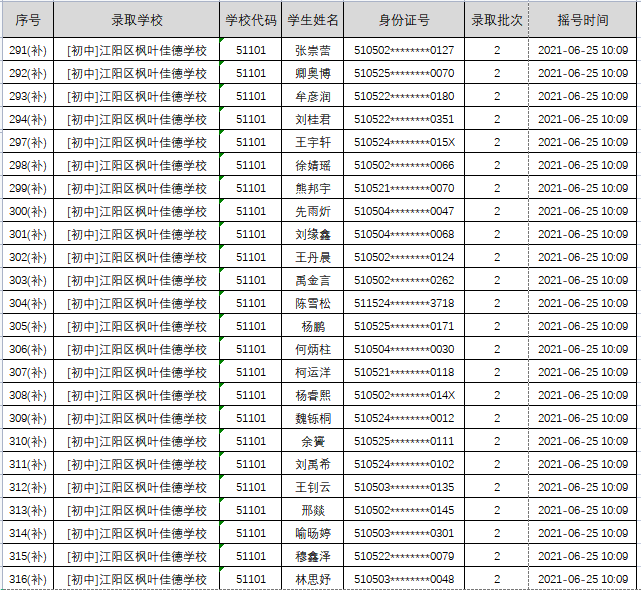The image size is (641, 590).
Task: Select ID cell 510504********0068
Action: pos(404,234)
